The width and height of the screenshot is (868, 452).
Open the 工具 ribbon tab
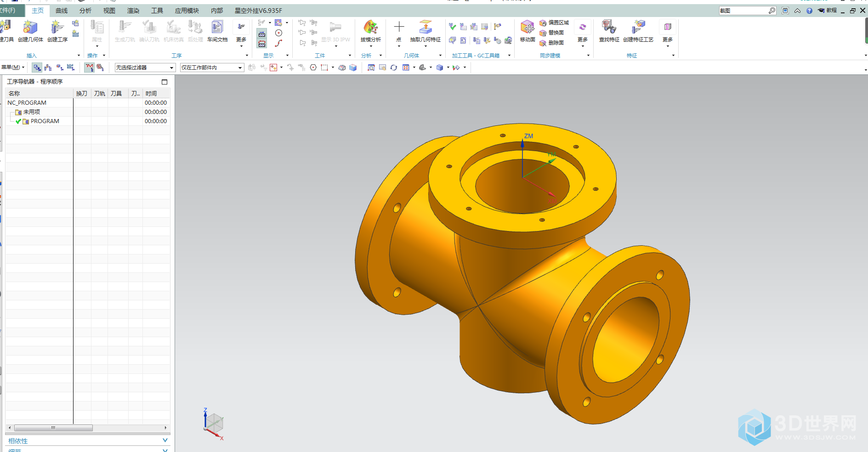tap(157, 11)
